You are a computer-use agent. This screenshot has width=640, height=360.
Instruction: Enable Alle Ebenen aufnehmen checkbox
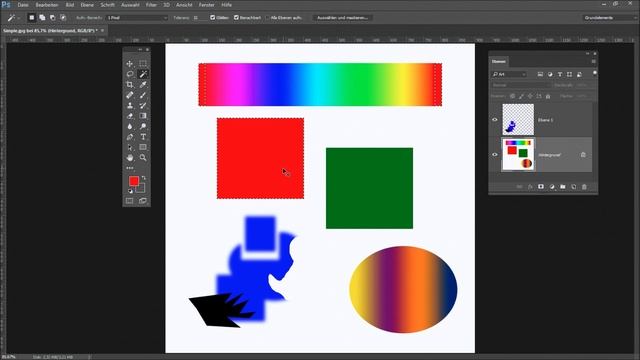(x=267, y=18)
